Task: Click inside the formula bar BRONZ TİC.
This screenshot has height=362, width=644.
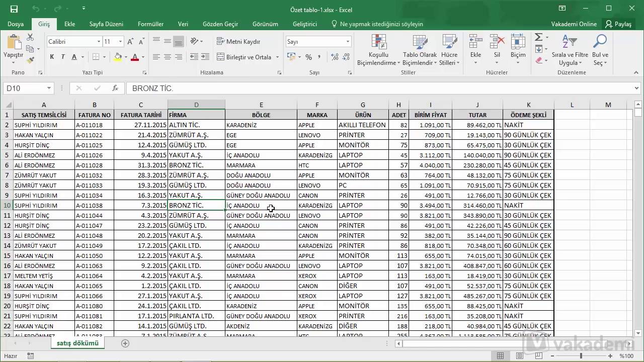Action: click(152, 88)
